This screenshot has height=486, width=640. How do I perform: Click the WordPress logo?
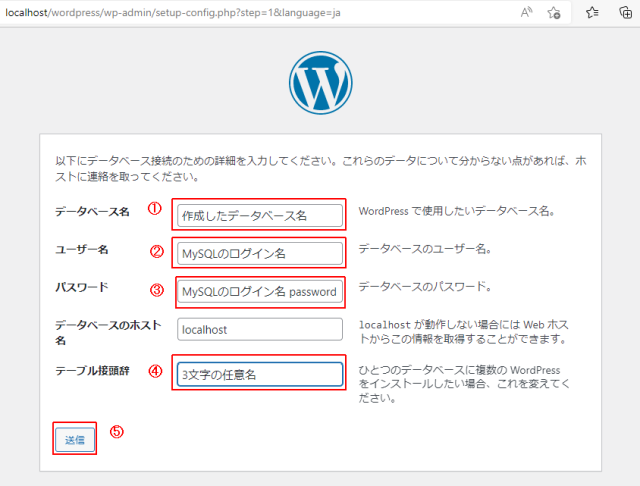[x=321, y=83]
